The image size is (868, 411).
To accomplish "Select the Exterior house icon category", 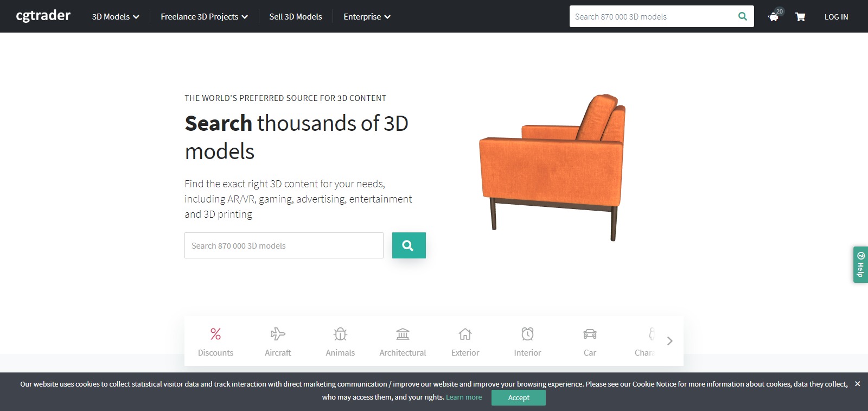I will [x=465, y=334].
